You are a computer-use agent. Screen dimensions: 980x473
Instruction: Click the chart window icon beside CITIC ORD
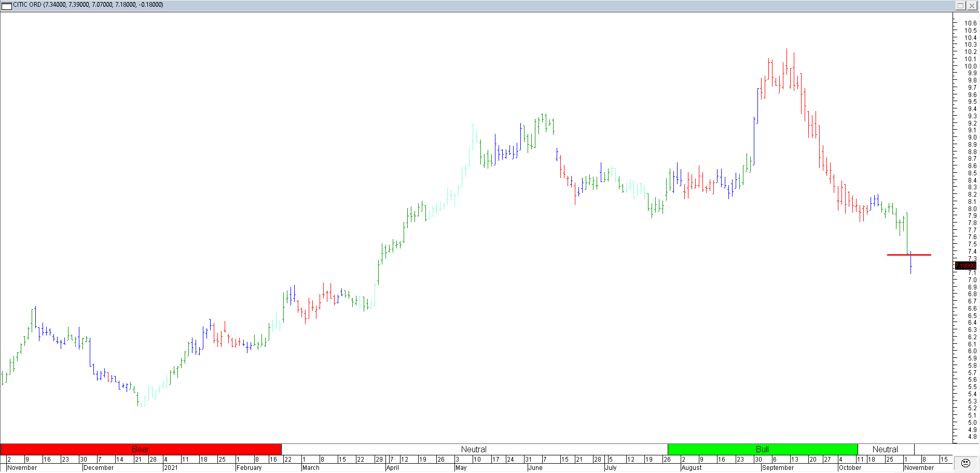pos(7,5)
